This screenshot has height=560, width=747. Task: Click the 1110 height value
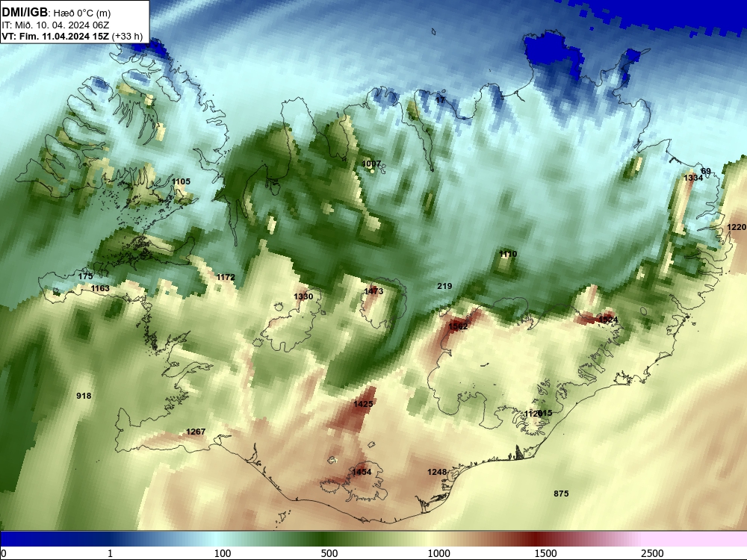(x=508, y=254)
